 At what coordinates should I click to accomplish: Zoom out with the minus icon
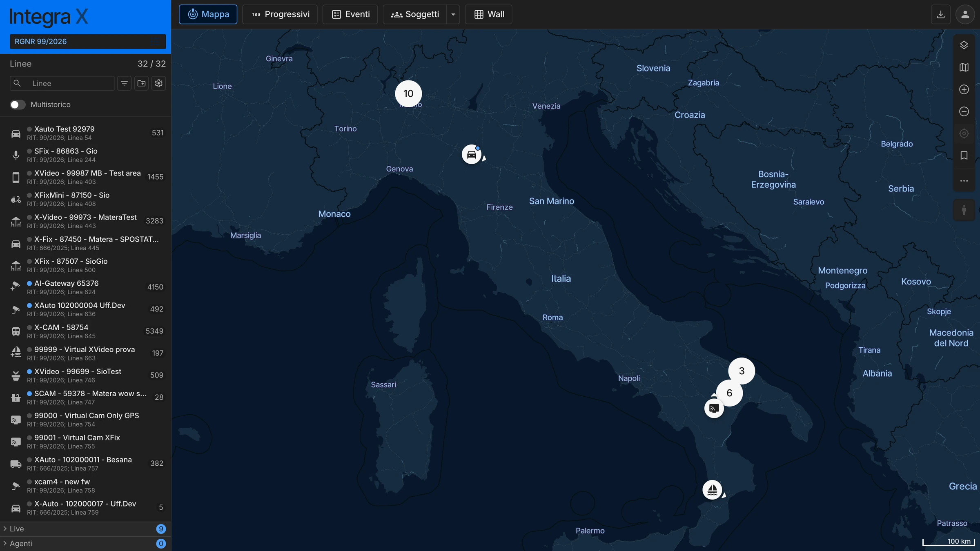(x=964, y=111)
